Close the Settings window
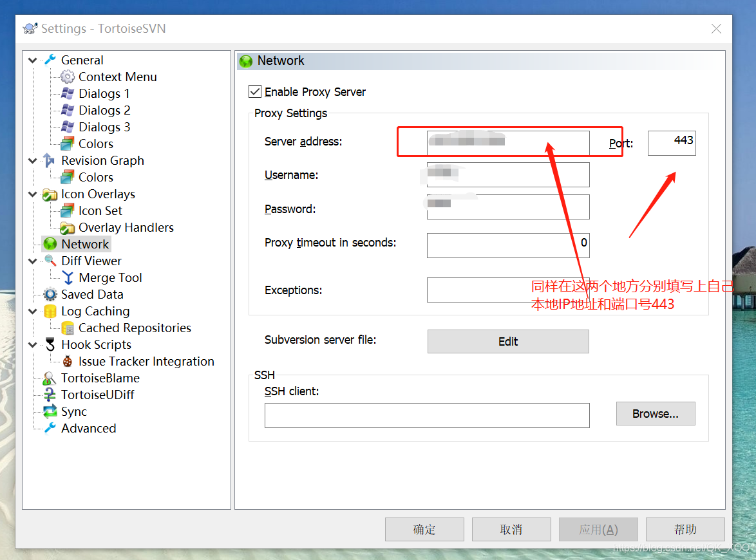The image size is (756, 560). point(716,29)
